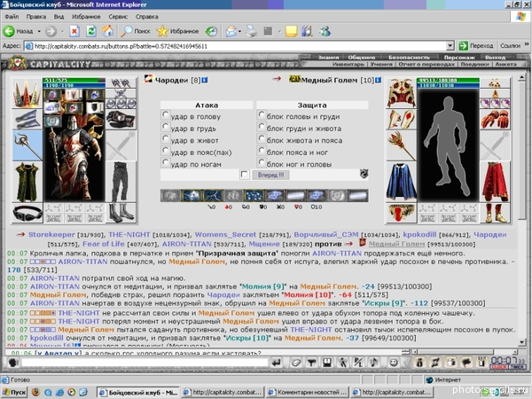Click the staff weapon slot of Чародеи
Screen dimensions: 532x399
[x=27, y=146]
